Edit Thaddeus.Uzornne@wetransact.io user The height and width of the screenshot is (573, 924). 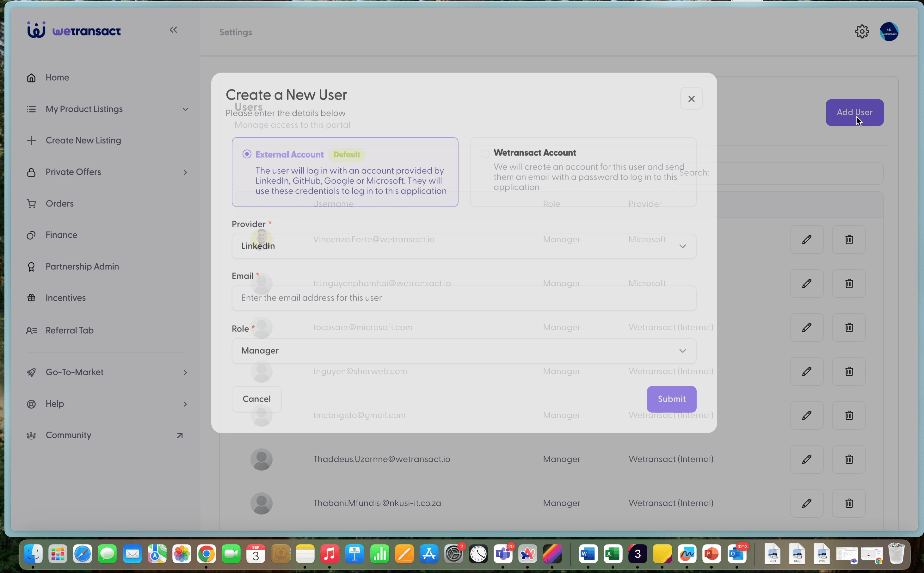pos(806,459)
